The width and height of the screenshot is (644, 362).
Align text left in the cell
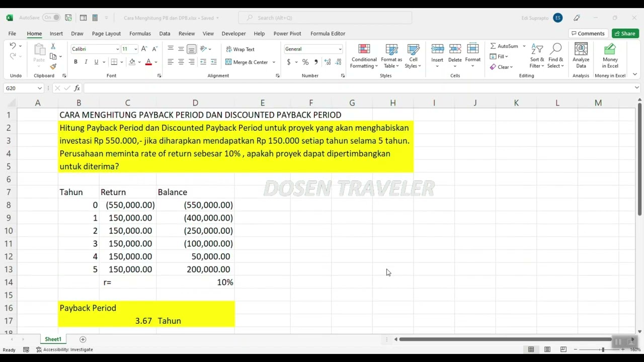pos(171,62)
